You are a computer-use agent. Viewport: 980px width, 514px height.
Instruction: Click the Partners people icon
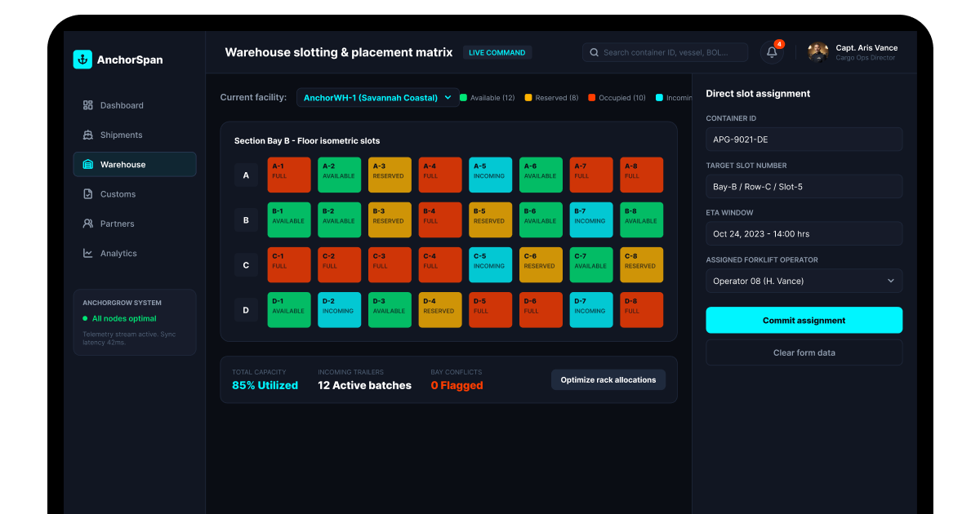point(88,224)
